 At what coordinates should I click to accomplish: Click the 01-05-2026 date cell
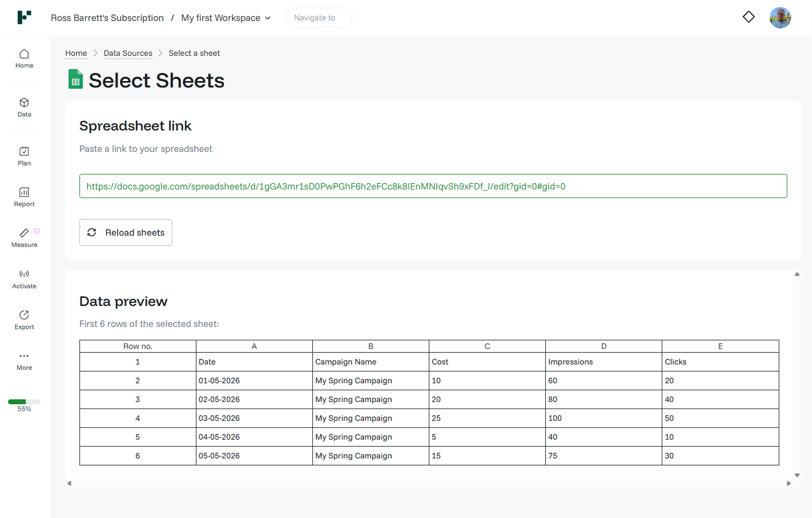(254, 381)
